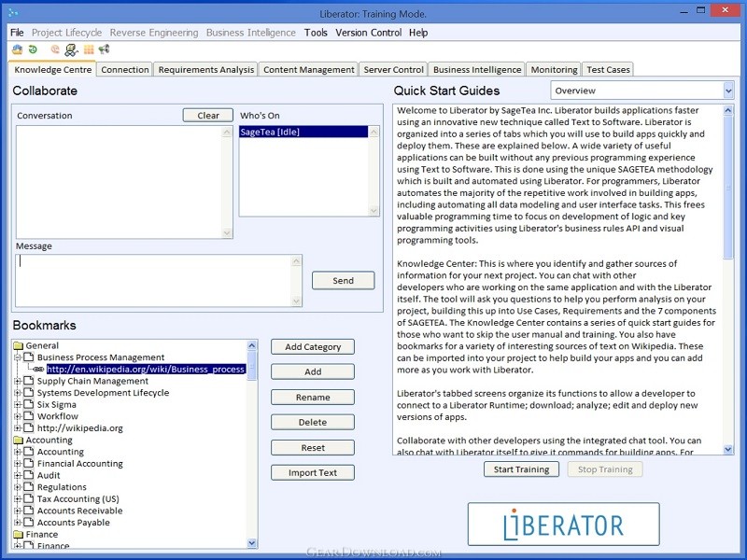
Task: Click the page icon of Tax Accounting (US)
Action: tap(29, 498)
